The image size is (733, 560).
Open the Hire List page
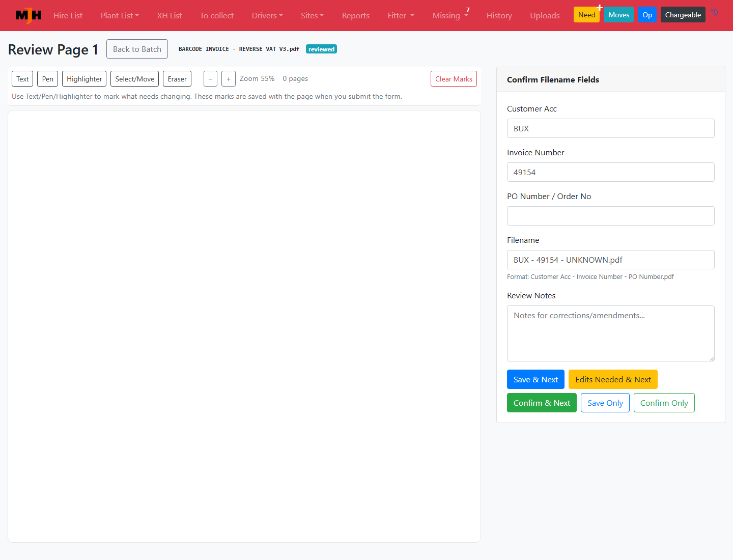68,15
